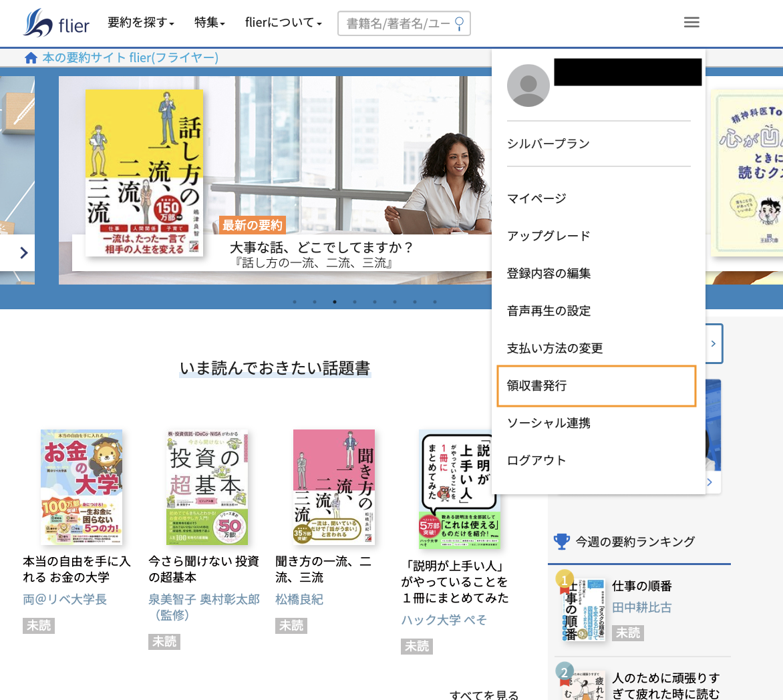Click 今週の要約ランキング heading
The width and height of the screenshot is (783, 700).
635,542
